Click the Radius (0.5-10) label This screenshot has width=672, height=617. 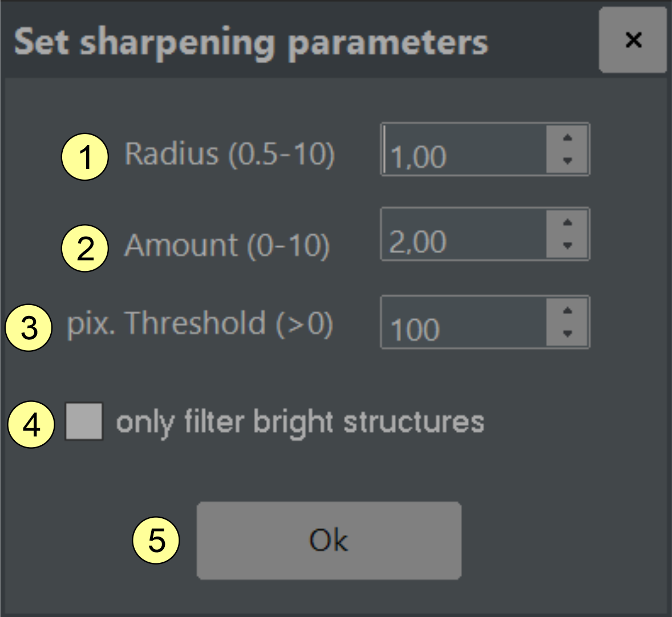[229, 154]
